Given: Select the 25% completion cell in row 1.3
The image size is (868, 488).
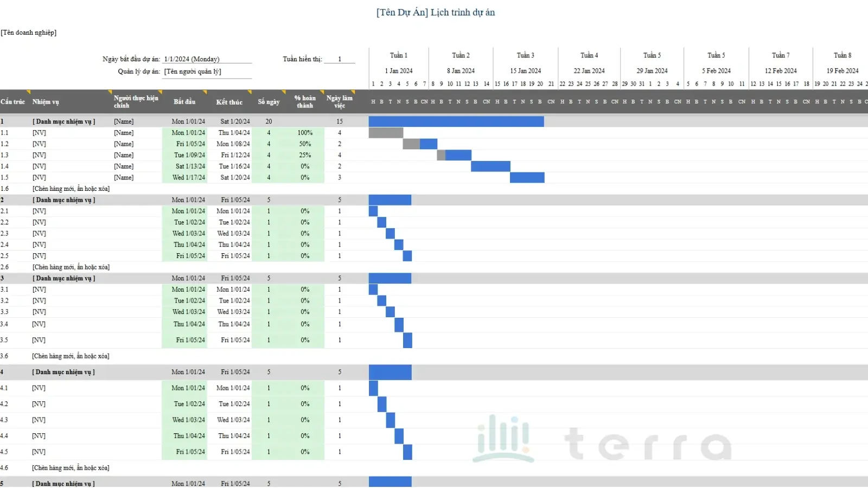Looking at the screenshot, I should 305,155.
